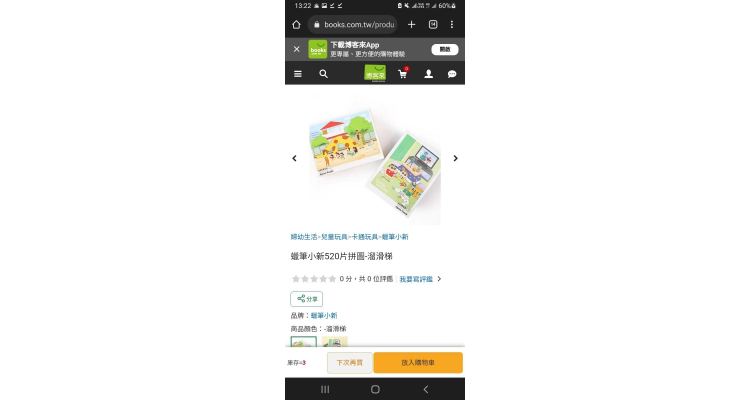
Task: Show next product image arrow
Action: click(456, 158)
